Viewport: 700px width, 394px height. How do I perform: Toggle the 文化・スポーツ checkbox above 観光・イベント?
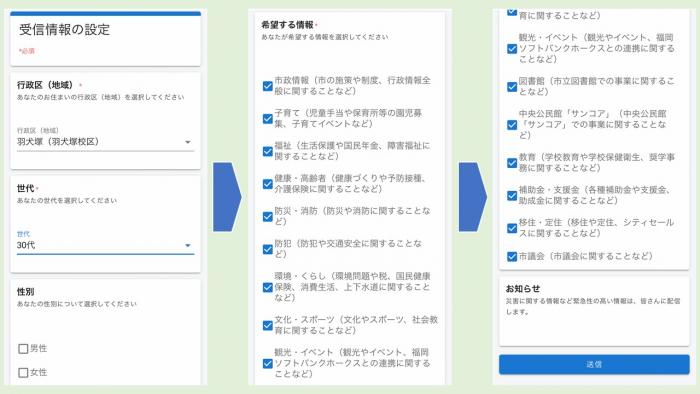pyautogui.click(x=267, y=325)
